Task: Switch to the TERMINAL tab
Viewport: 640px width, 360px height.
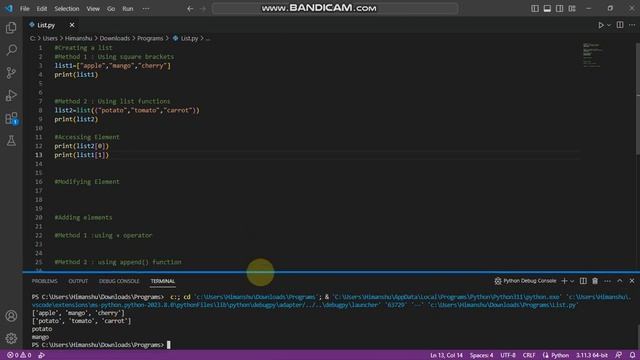Action: pos(162,281)
